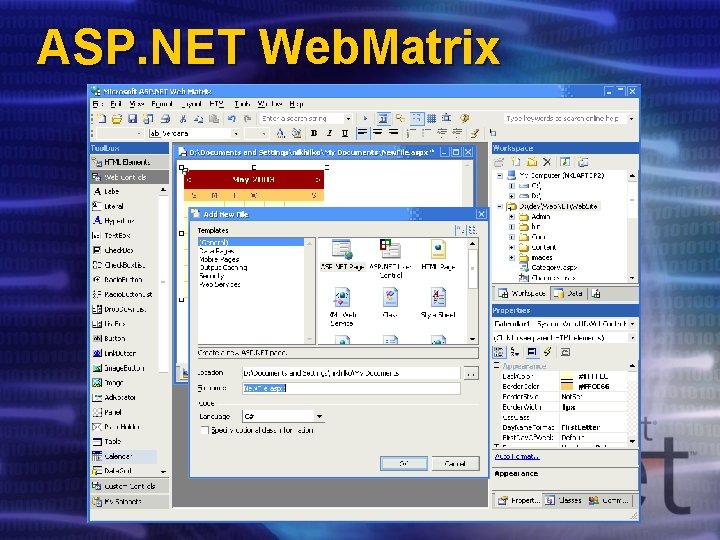The image size is (720, 540).
Task: Open the View menu
Action: 136,104
